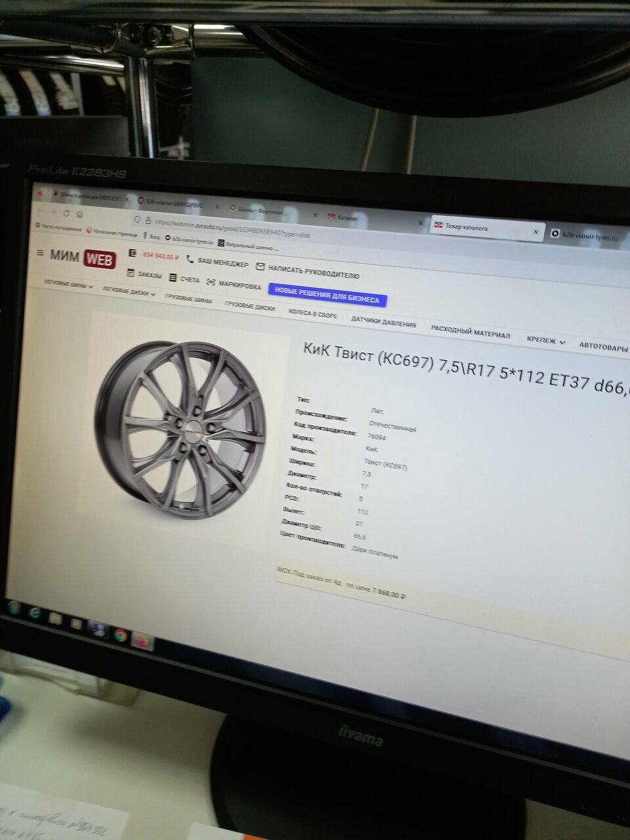This screenshot has height=840, width=630.
Task: Click the Вход bookmark
Action: coord(152,236)
